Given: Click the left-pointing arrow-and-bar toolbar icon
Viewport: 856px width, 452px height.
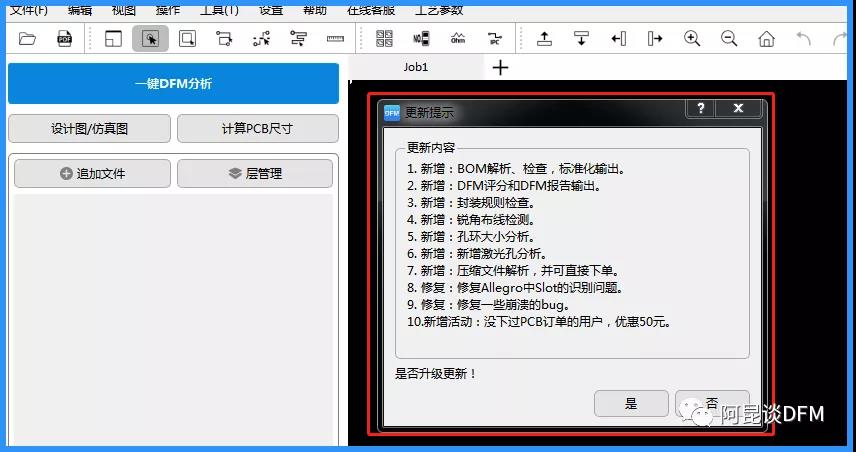Looking at the screenshot, I should 619,39.
